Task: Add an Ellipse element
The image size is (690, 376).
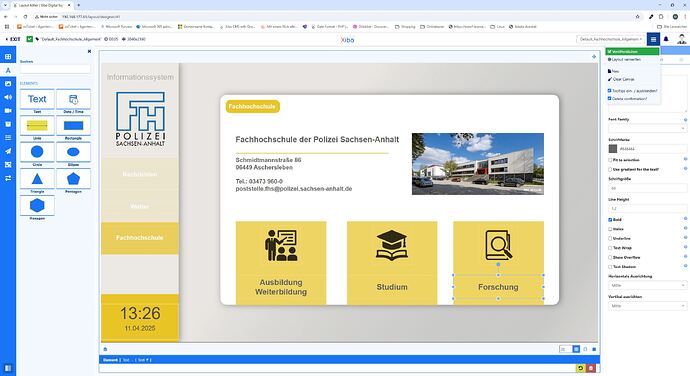Action: [73, 152]
